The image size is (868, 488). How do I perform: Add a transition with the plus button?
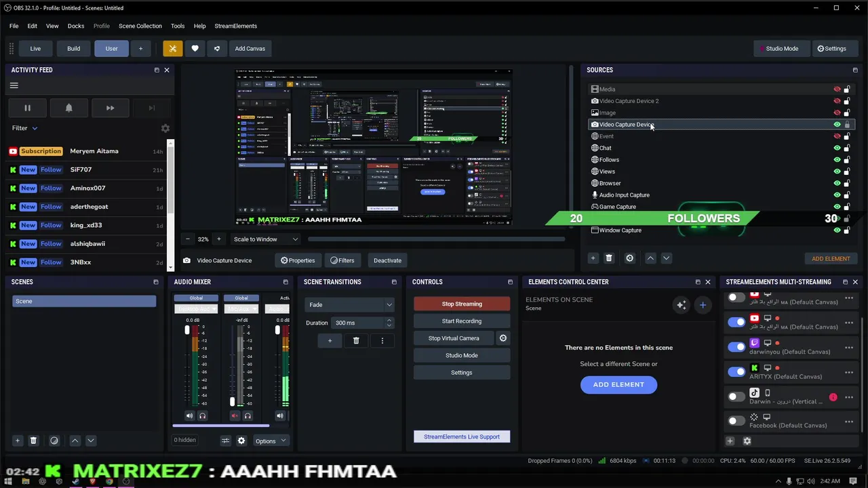click(x=330, y=340)
